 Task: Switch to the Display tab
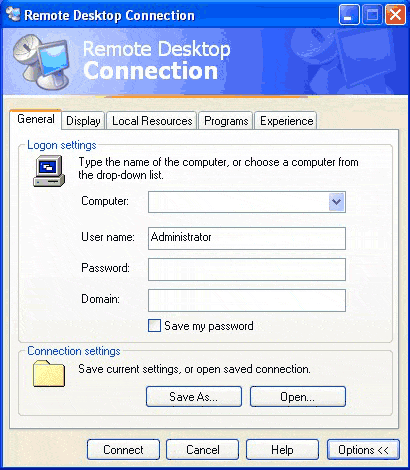[x=83, y=121]
